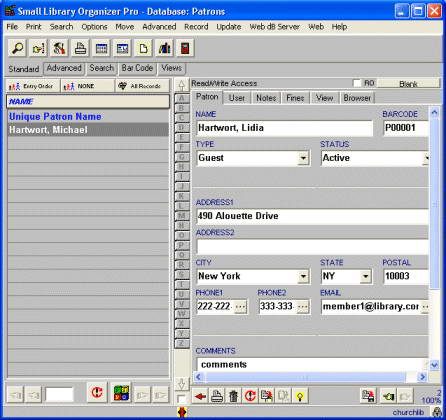Click the red left arrow icon
Viewport: 446px width, 420px height.
tap(200, 396)
